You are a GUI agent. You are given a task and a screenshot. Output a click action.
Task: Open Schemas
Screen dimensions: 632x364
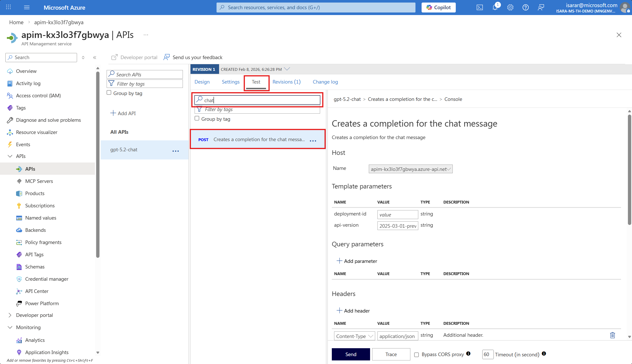click(35, 267)
